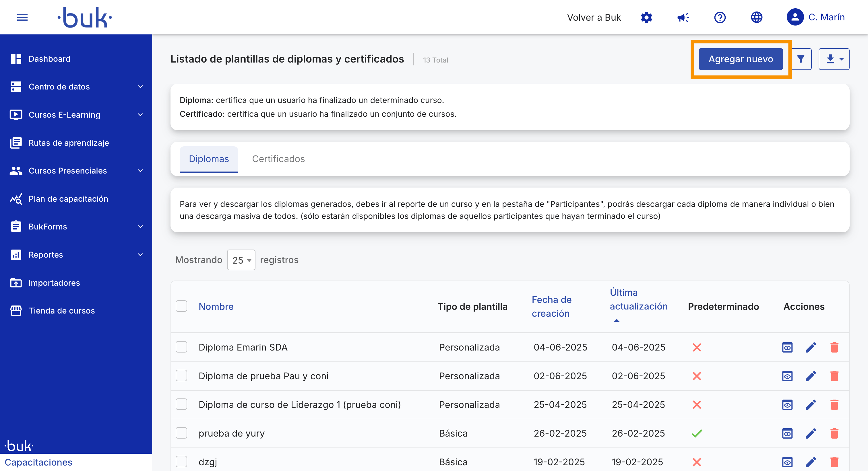Click the globe language icon
The image size is (868, 471).
tap(756, 17)
